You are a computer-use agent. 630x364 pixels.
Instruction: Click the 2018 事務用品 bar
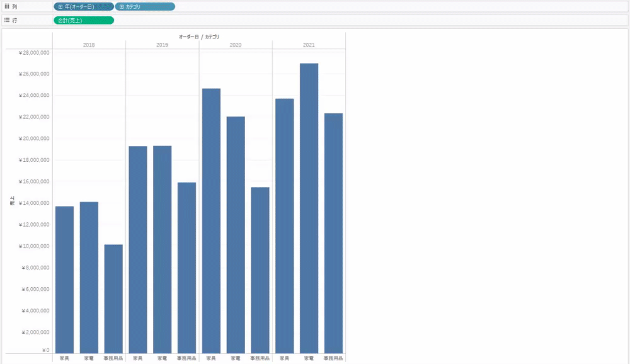113,299
